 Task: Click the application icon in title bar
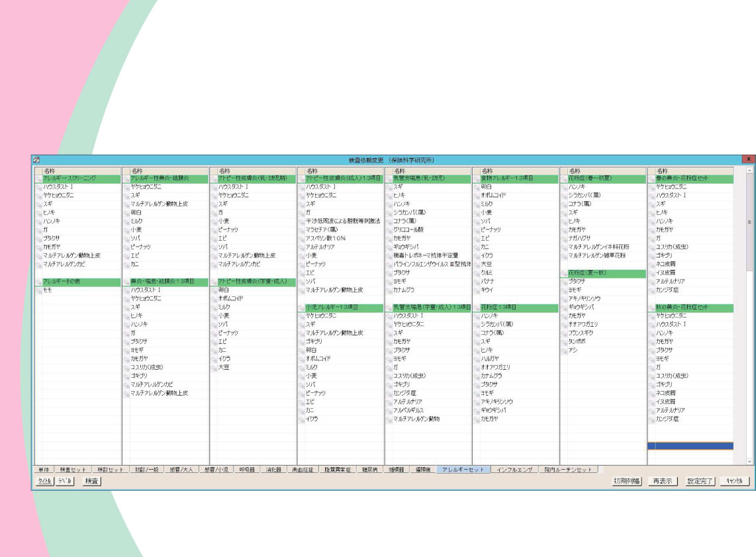pos(37,159)
